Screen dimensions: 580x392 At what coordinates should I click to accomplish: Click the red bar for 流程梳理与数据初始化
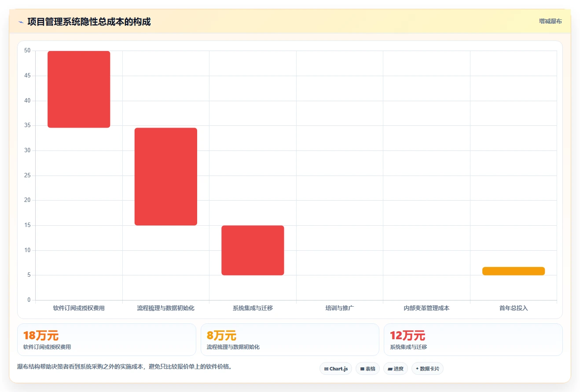pos(166,177)
